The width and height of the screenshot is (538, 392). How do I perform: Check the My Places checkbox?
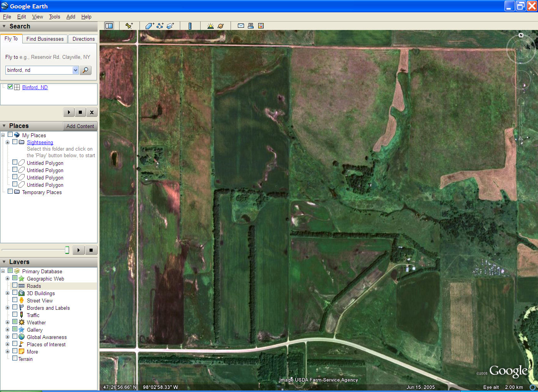pos(10,135)
